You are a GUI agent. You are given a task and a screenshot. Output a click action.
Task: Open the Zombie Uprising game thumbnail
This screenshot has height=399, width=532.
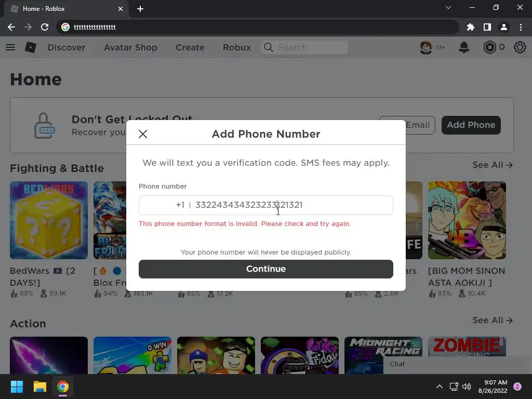click(467, 347)
